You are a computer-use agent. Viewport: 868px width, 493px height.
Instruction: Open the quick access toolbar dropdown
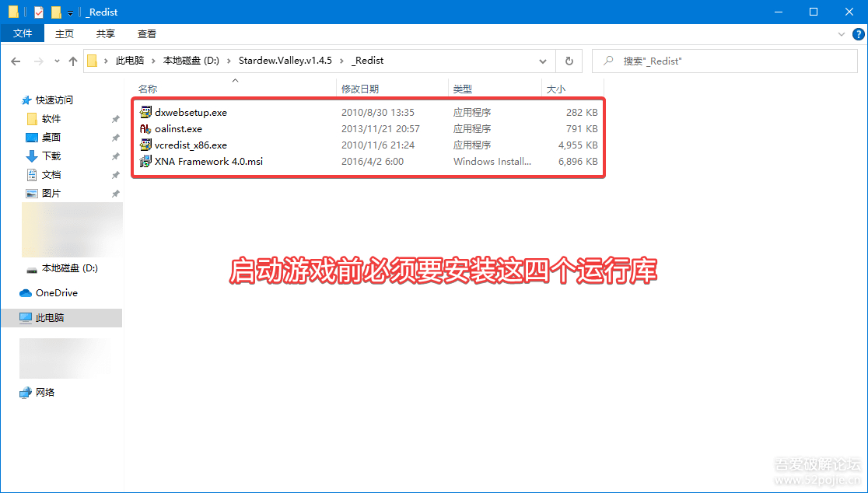70,12
